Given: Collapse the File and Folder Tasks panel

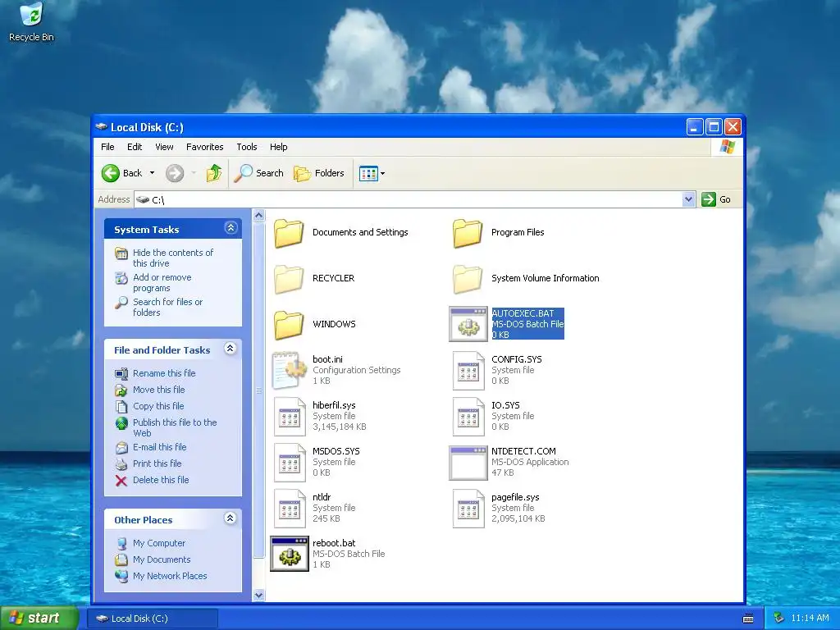Looking at the screenshot, I should pos(231,348).
